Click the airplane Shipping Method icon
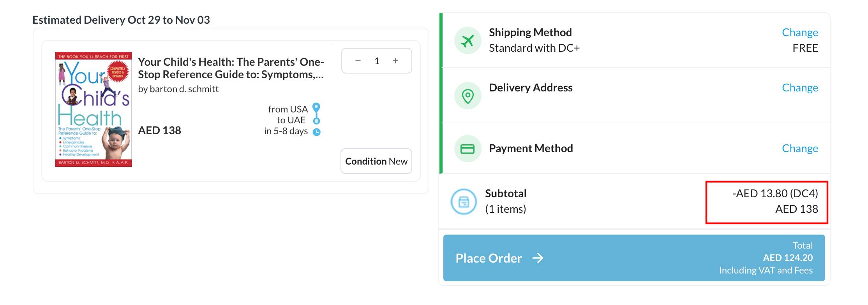This screenshot has width=868, height=305. (x=468, y=40)
